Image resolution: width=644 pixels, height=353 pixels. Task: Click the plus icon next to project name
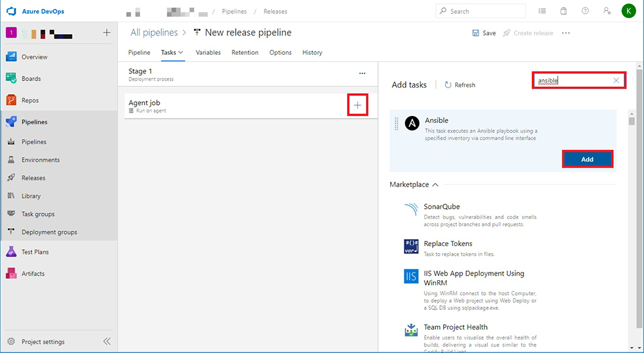[107, 32]
